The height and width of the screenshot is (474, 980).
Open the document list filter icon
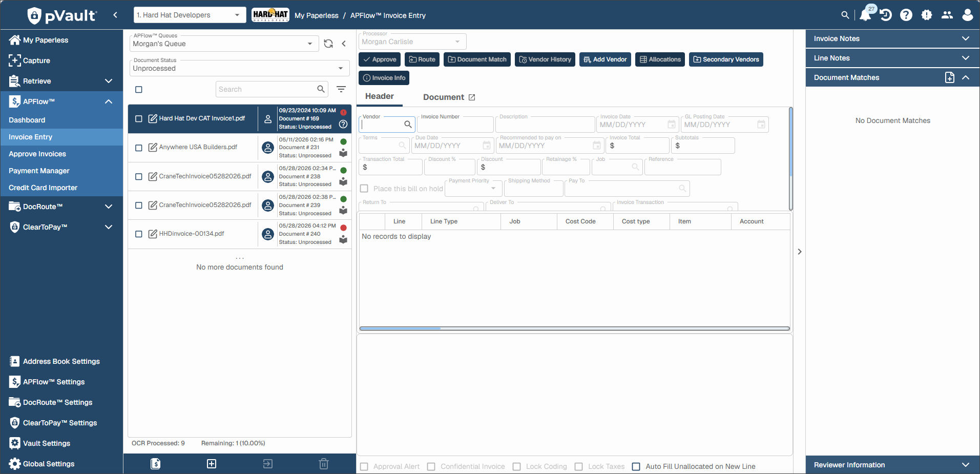(341, 89)
